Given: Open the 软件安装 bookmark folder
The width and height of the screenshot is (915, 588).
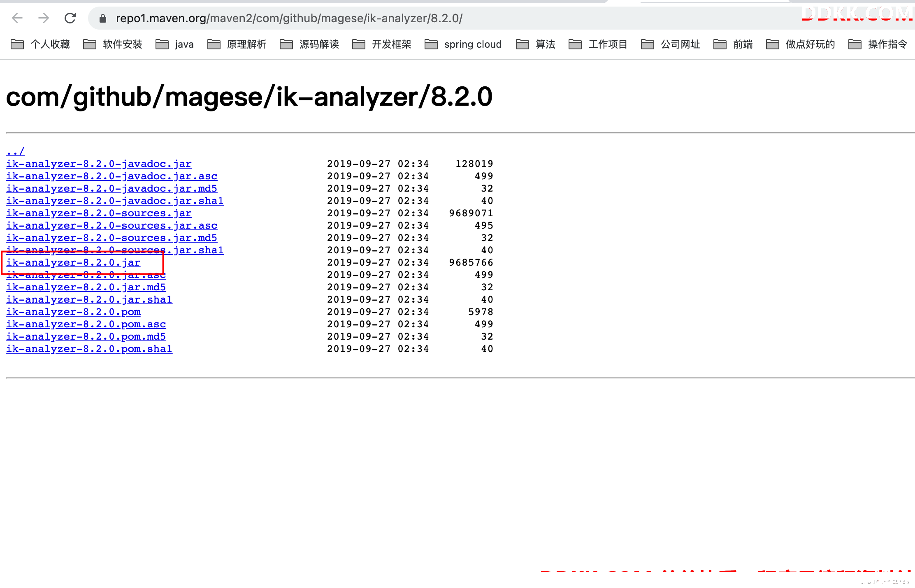Looking at the screenshot, I should pos(113,44).
